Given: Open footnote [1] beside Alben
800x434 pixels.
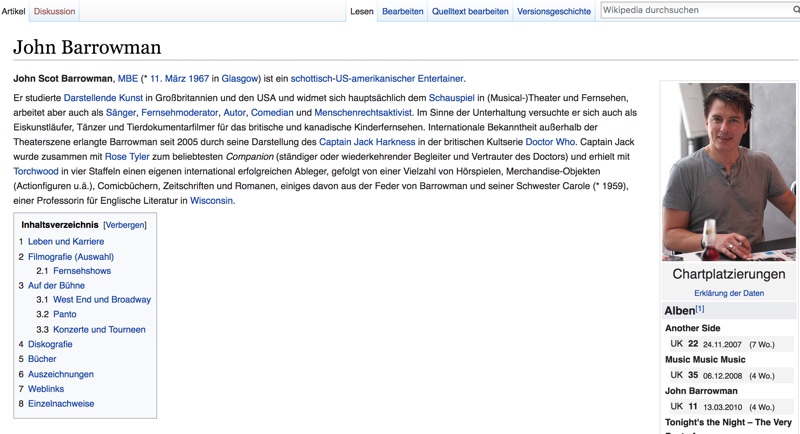Looking at the screenshot, I should [699, 309].
